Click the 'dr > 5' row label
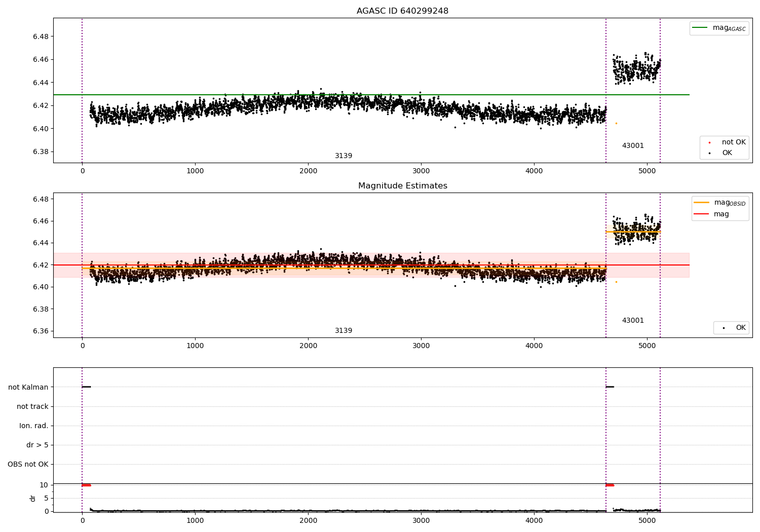Viewport: 760px width, 532px height. point(37,445)
